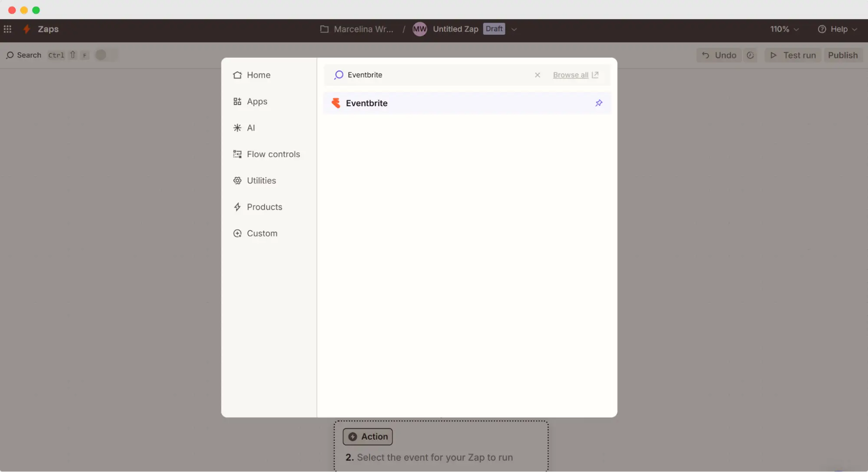This screenshot has width=868, height=472.
Task: Click the MW user avatar
Action: coord(419,29)
